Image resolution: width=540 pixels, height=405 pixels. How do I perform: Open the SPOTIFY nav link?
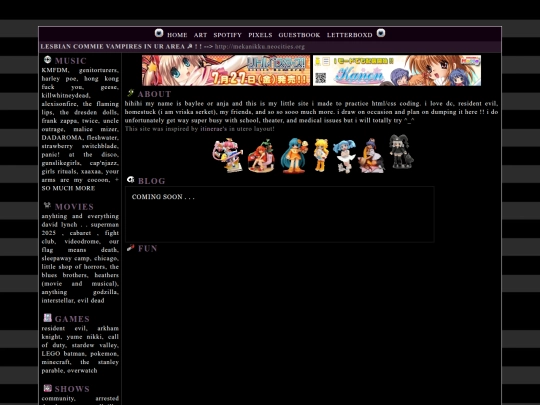[227, 35]
